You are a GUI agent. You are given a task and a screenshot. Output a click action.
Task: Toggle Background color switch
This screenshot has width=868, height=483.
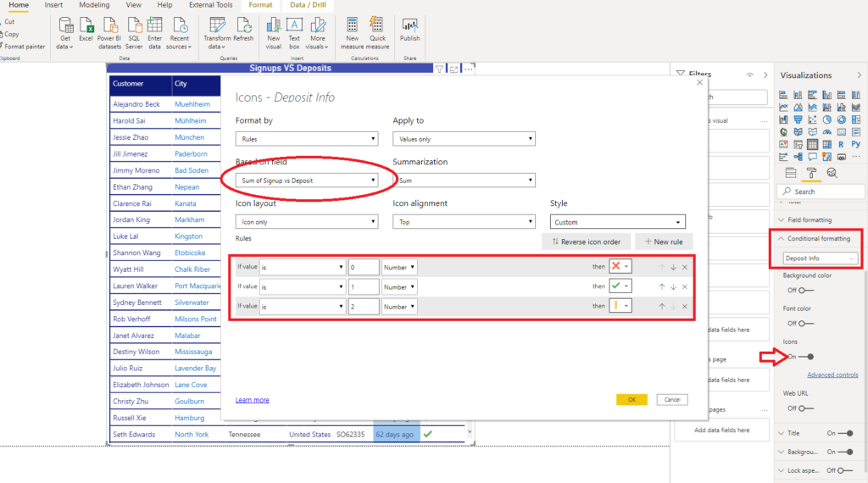point(806,291)
